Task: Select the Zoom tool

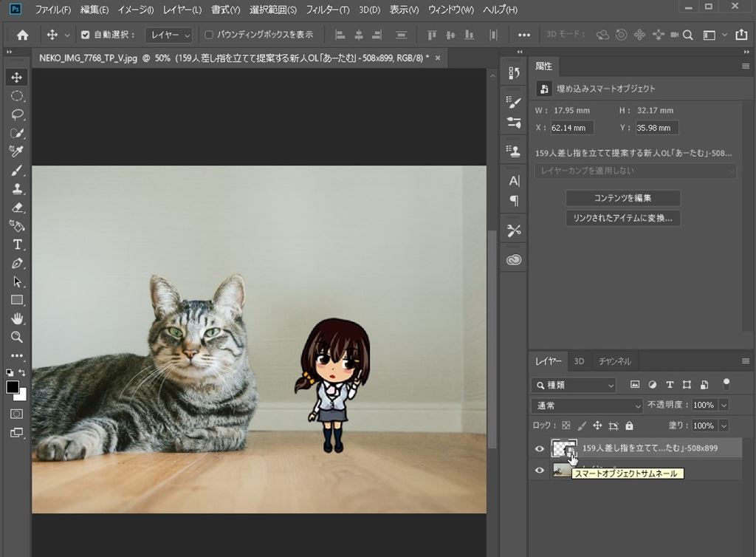Action: coord(18,337)
